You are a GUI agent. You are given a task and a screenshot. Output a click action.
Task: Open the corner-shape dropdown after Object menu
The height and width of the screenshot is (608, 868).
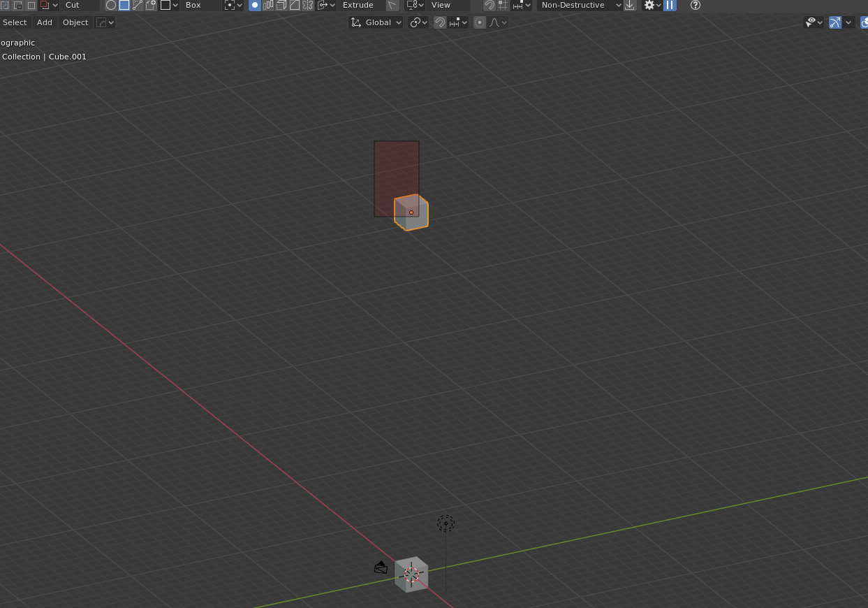pos(105,22)
